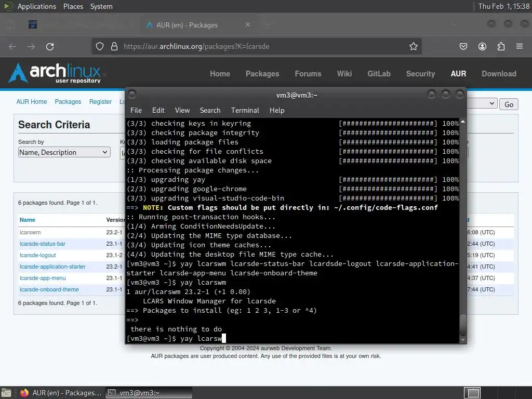This screenshot has width=532, height=399.
Task: Show desktop via bottom panel icon
Action: click(6, 393)
